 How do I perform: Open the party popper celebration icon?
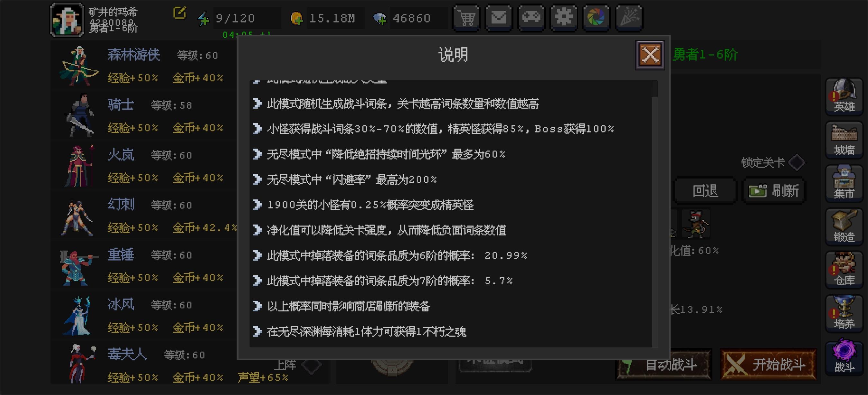(x=629, y=18)
